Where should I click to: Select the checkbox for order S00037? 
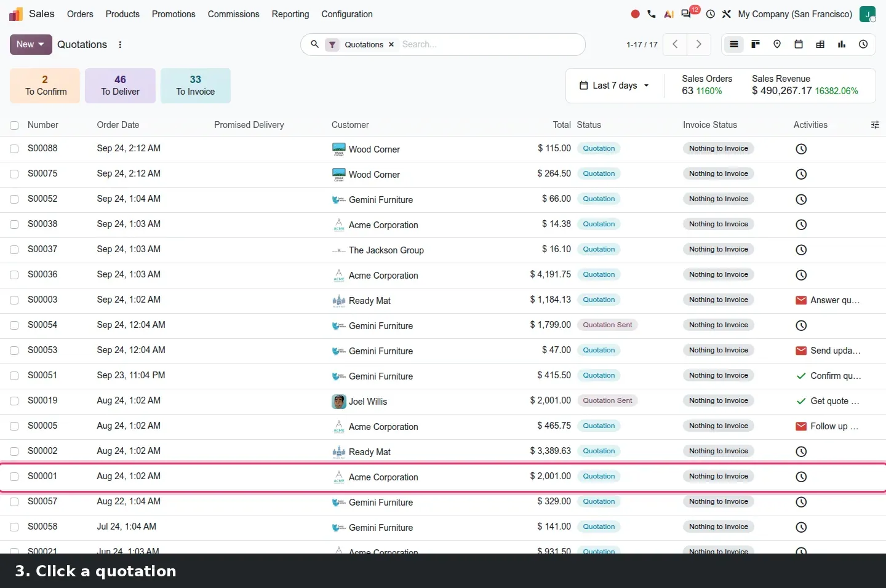(14, 250)
